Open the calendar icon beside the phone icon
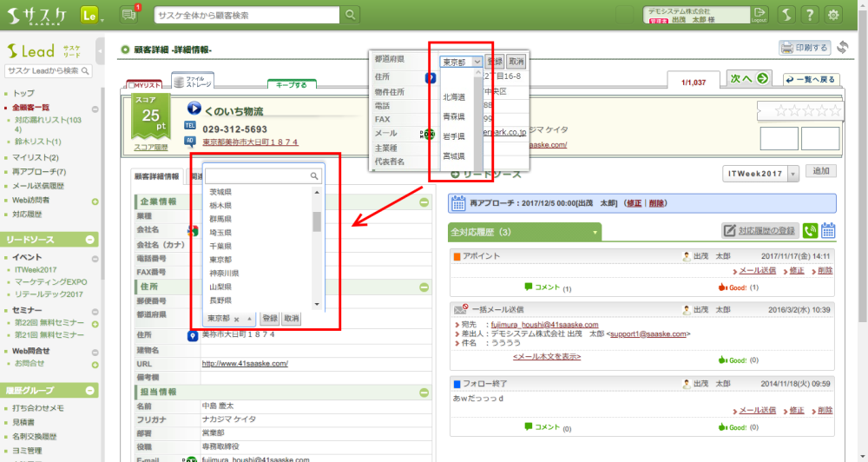 pos(828,230)
